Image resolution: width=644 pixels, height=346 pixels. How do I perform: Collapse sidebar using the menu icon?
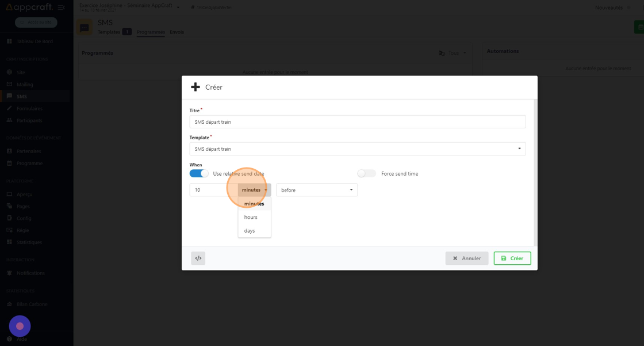pos(62,7)
